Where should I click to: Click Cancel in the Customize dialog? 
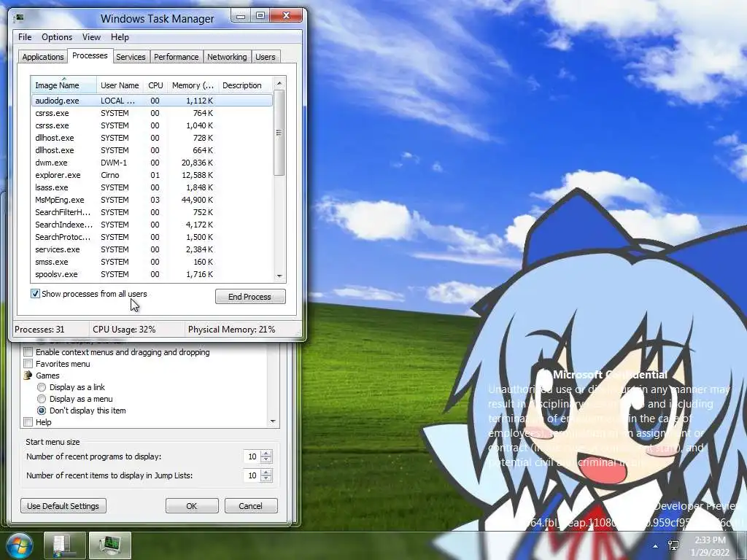pos(251,506)
